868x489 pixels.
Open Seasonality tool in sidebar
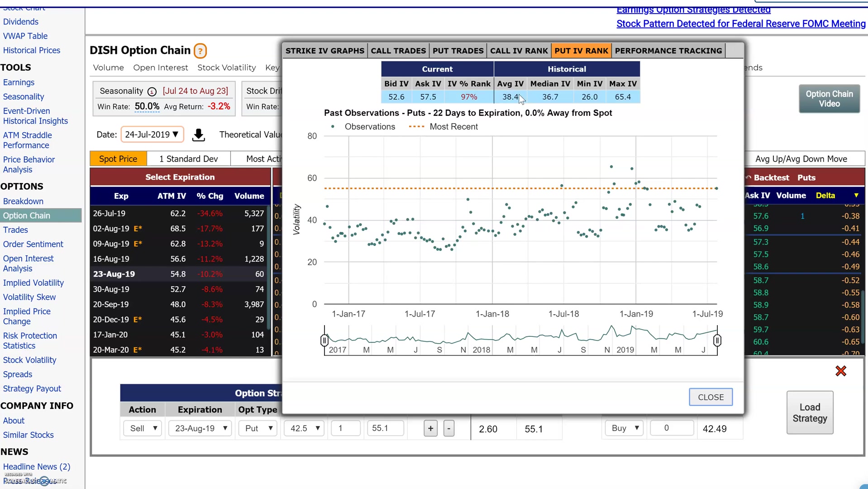[24, 97]
